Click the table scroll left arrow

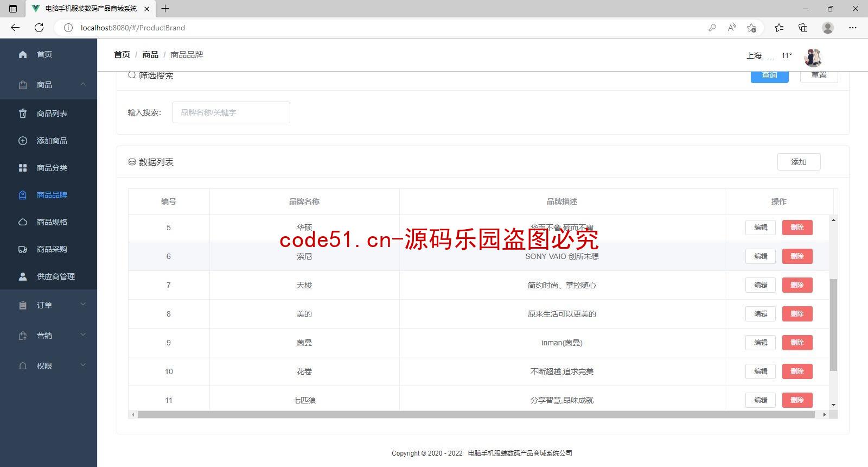(x=133, y=414)
